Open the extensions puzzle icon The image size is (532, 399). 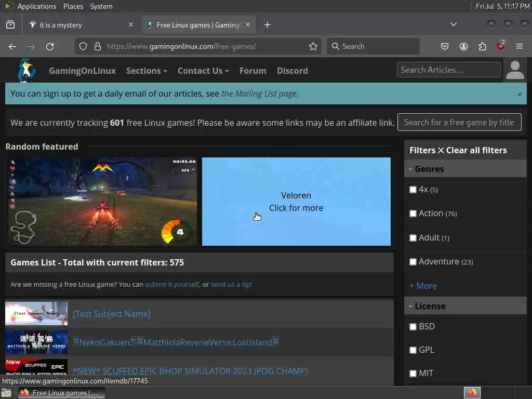(482, 46)
